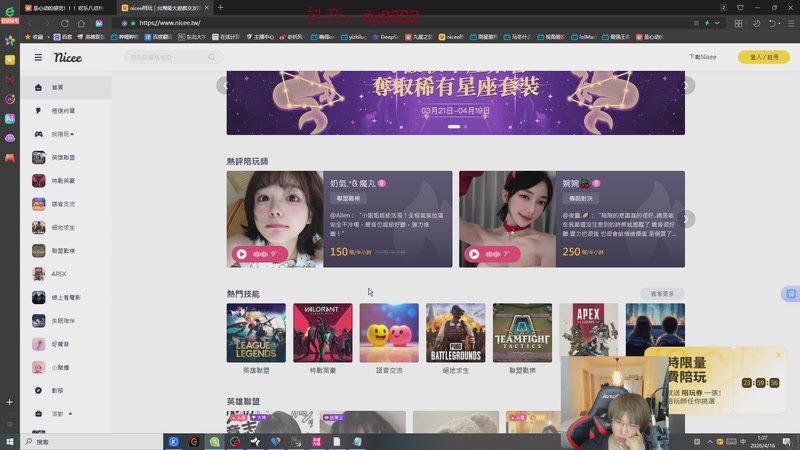800x450 pixels.
Task: Open the Windows Start button
Action: 10,442
